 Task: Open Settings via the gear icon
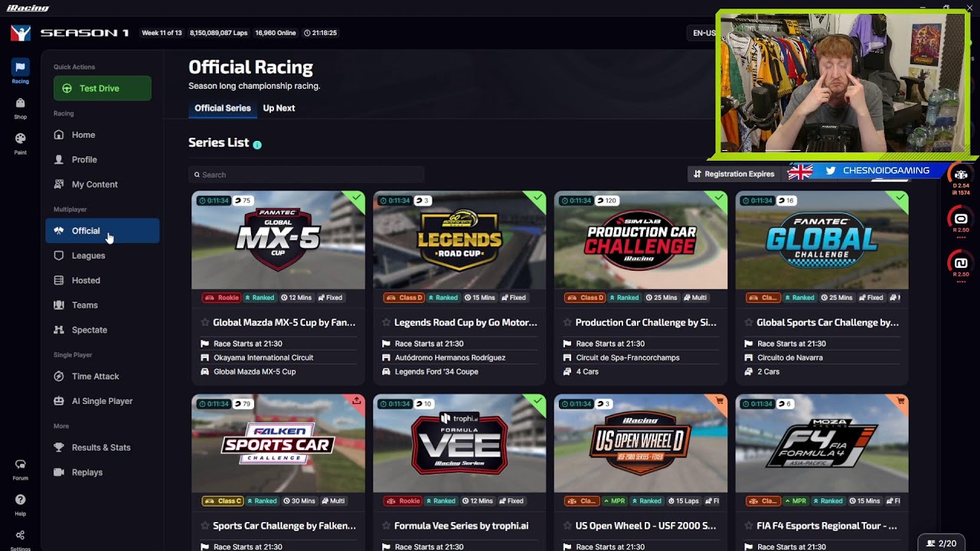click(21, 539)
